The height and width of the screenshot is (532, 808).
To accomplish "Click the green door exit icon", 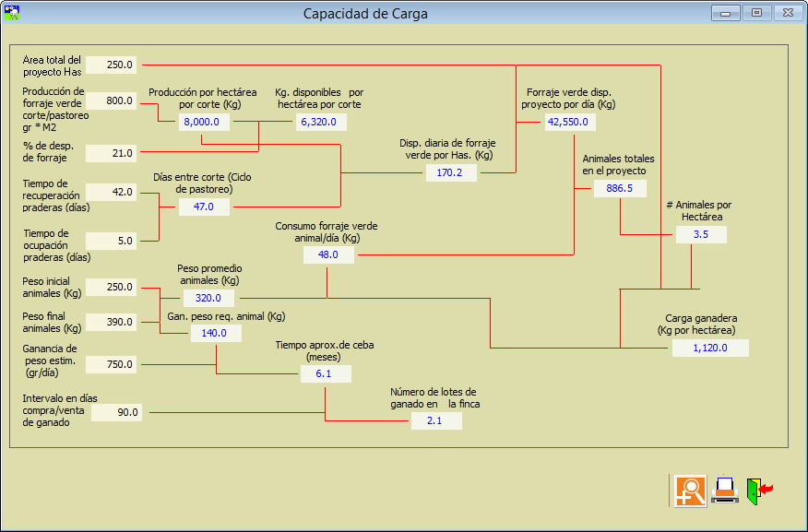I will click(759, 491).
